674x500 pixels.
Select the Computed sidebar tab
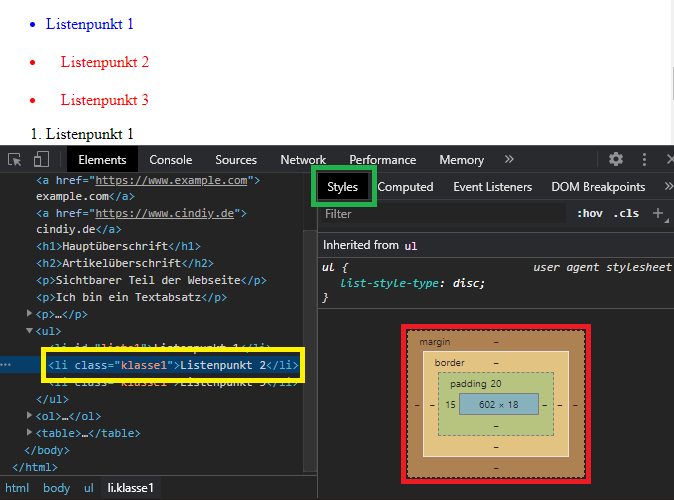(405, 187)
